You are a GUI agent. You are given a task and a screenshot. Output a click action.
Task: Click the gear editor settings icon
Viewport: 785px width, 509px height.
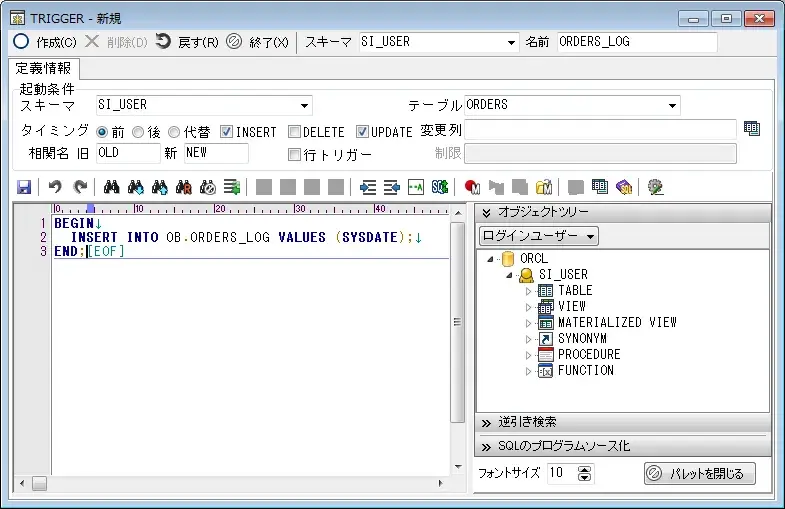[655, 187]
